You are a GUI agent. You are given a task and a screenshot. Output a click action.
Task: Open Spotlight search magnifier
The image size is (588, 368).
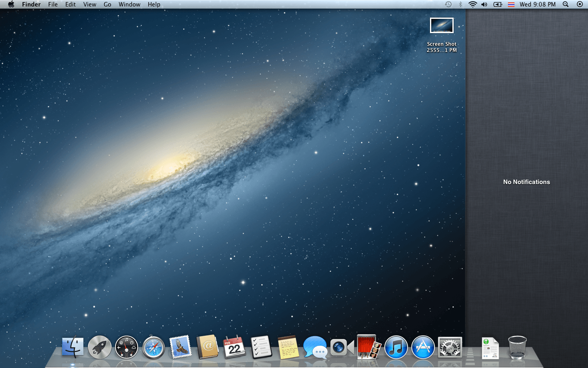click(x=566, y=4)
